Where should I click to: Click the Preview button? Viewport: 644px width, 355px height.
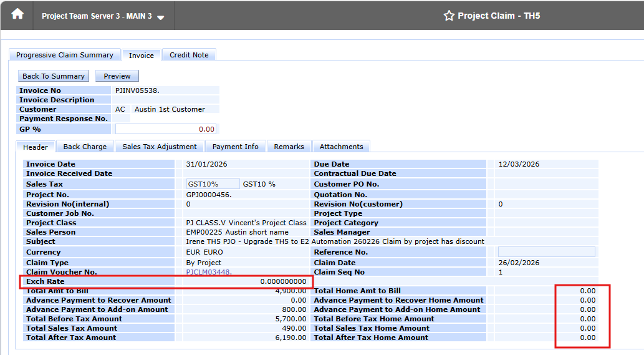pos(117,76)
